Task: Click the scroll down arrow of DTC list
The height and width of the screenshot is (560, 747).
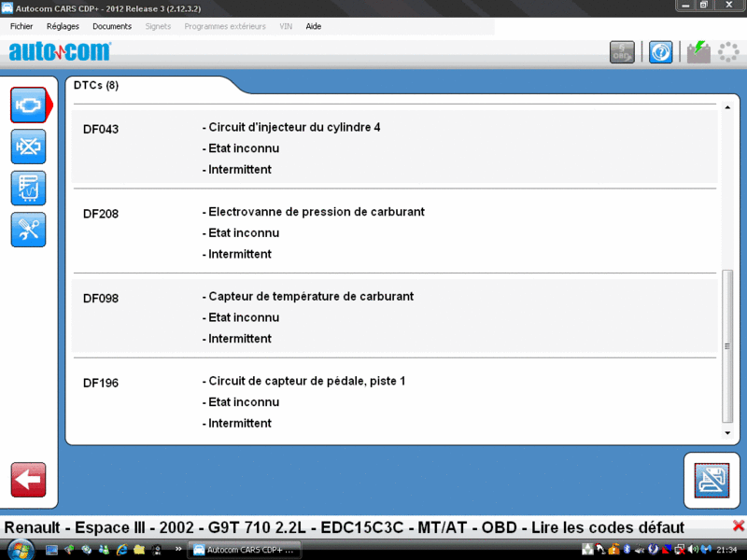Action: point(727,433)
